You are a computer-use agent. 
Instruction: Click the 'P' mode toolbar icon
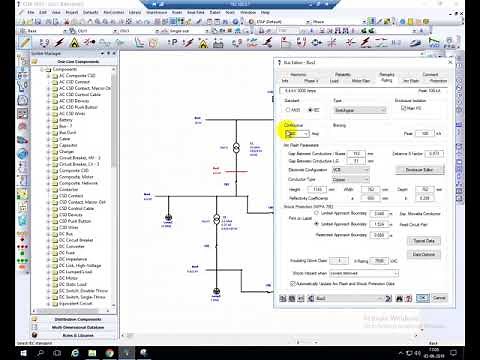click(x=173, y=42)
